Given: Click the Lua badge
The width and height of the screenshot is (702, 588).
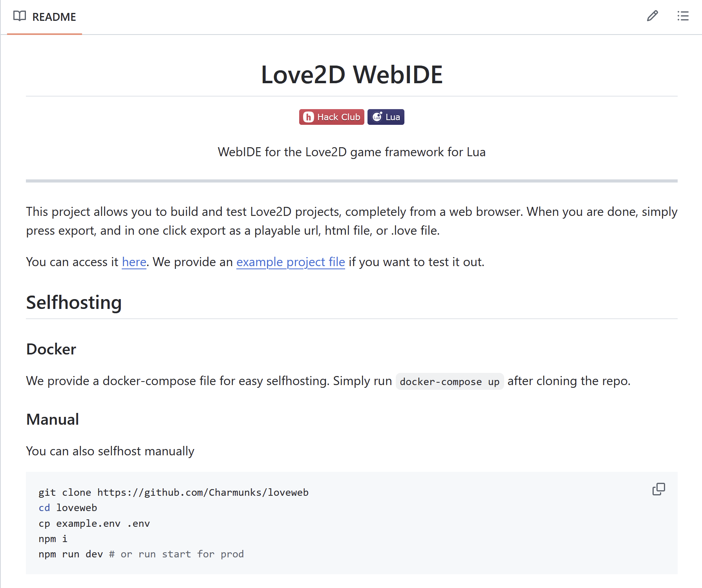Looking at the screenshot, I should pyautogui.click(x=386, y=117).
